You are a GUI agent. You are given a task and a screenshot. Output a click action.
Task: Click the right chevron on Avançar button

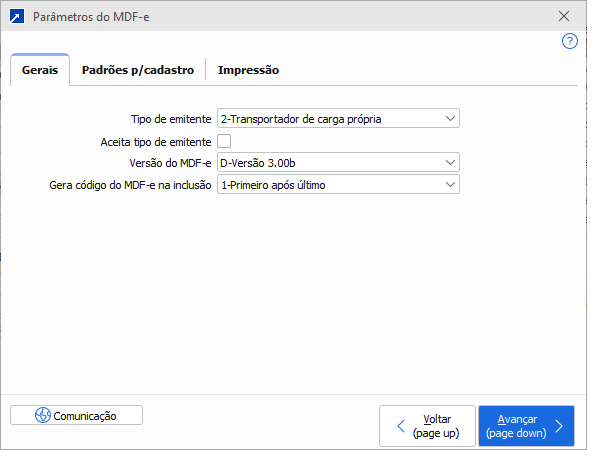[559, 427]
